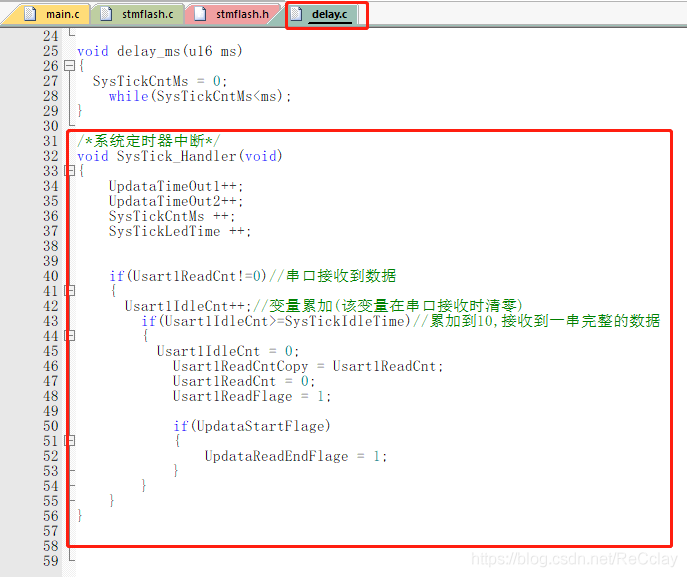Viewport: 687px width, 577px height.
Task: Click 'void SysTick_Handler(void)' line
Action: 180,156
